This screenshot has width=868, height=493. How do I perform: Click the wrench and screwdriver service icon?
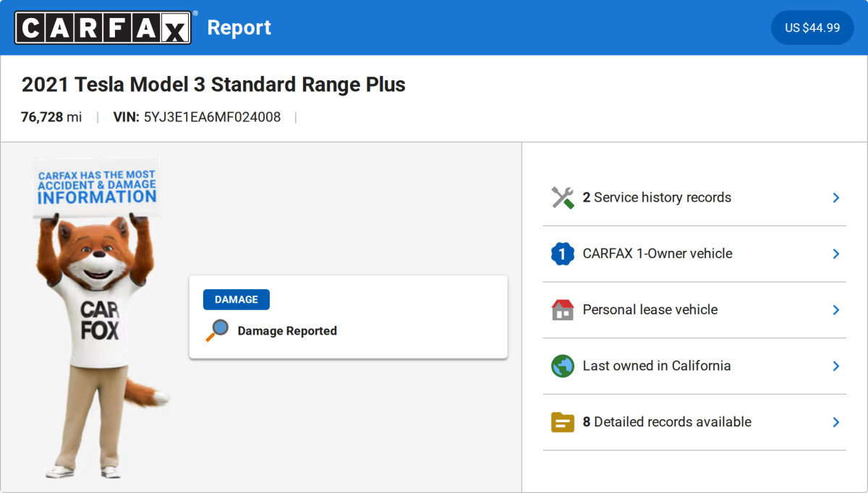(x=562, y=197)
